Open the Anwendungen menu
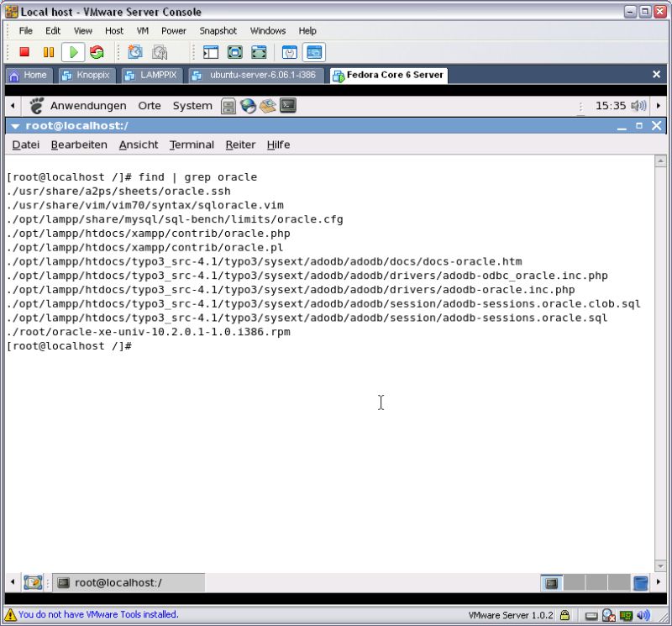The height and width of the screenshot is (626, 672). click(x=88, y=106)
